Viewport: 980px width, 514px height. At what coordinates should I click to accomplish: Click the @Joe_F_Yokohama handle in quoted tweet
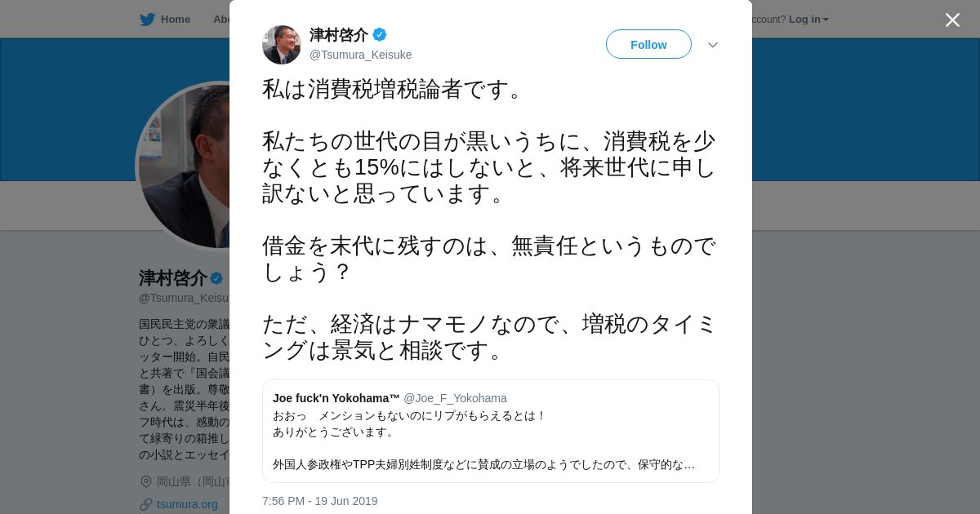click(x=455, y=398)
